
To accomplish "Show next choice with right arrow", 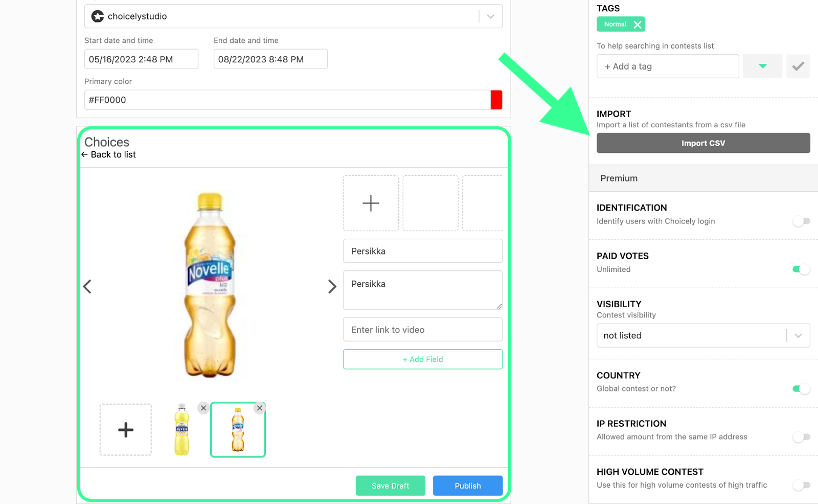I will pos(332,286).
